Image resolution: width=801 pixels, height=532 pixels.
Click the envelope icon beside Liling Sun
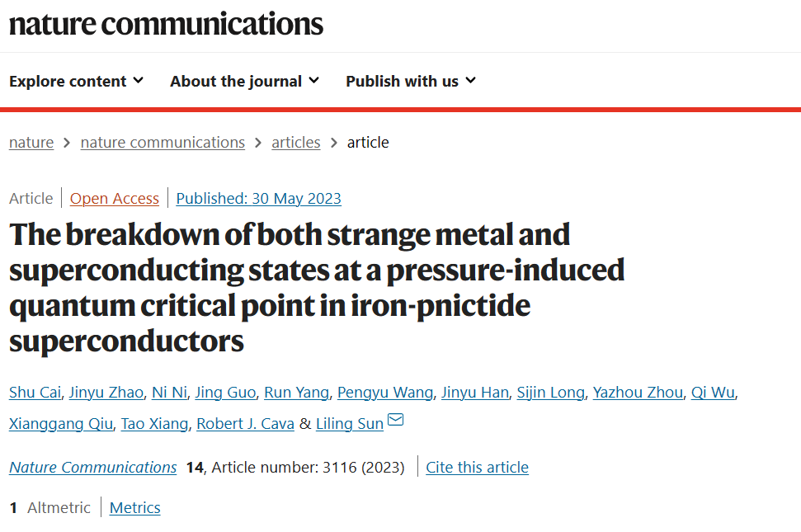395,420
